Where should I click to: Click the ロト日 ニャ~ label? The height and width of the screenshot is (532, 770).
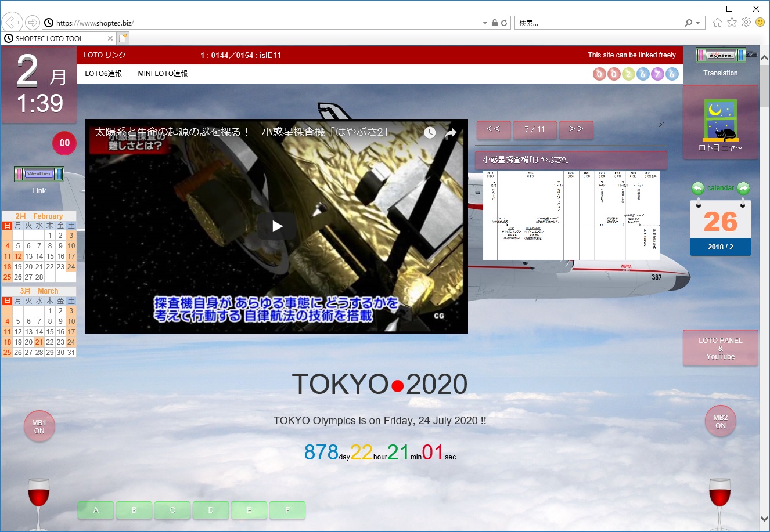[721, 148]
